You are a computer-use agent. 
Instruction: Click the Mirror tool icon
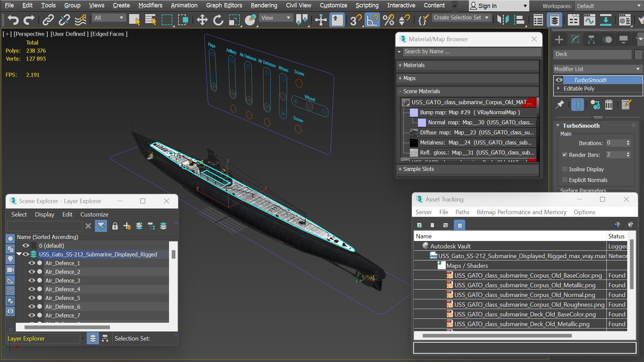[503, 20]
